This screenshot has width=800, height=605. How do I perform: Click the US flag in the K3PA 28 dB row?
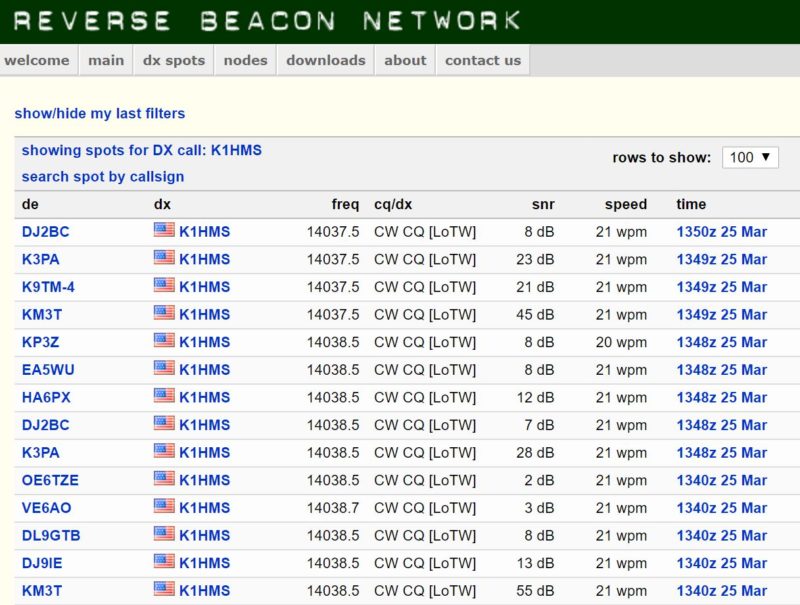tap(164, 451)
